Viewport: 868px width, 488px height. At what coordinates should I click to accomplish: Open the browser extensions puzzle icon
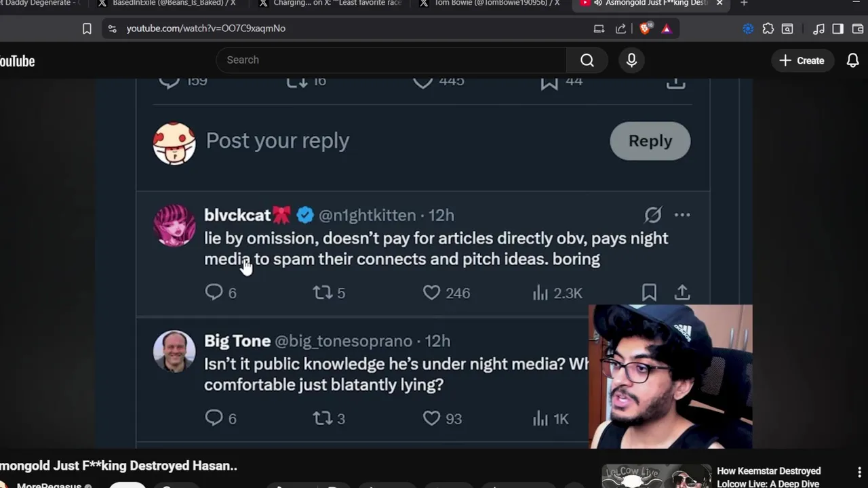(x=768, y=28)
